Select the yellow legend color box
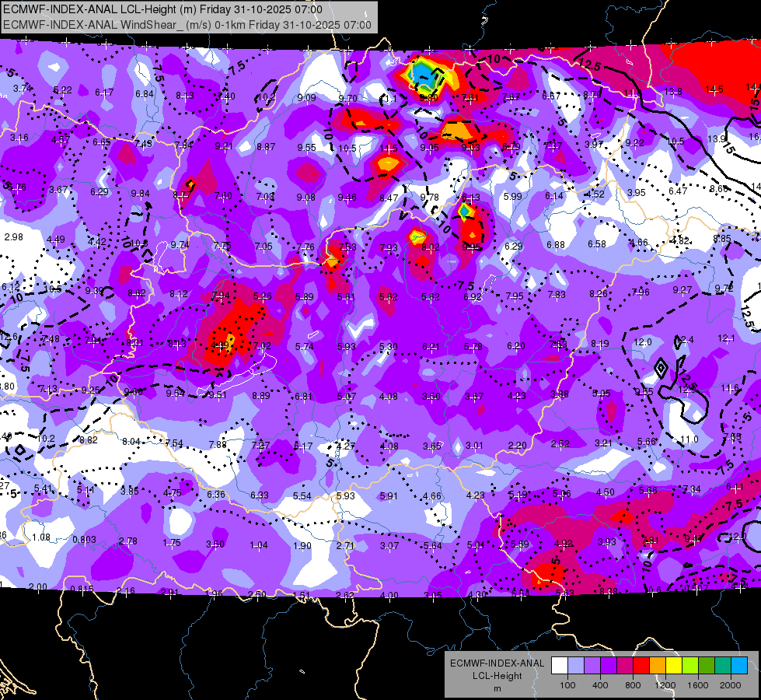Image resolution: width=761 pixels, height=700 pixels. [674, 666]
